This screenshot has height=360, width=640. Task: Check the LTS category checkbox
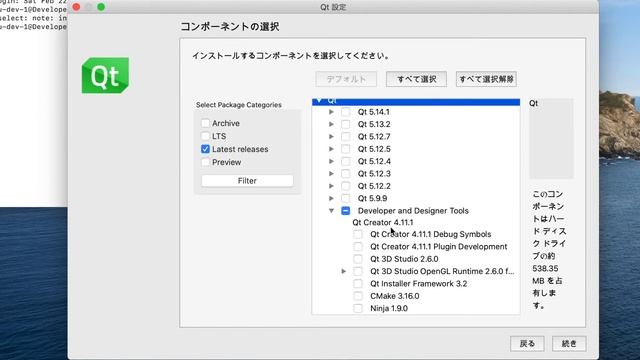(205, 136)
